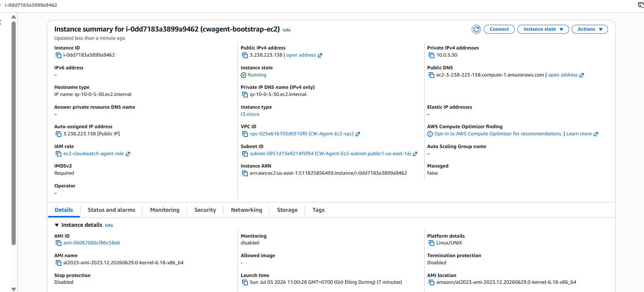Click the t3.micro instance type link
Image resolution: width=644 pixels, height=292 pixels.
click(250, 114)
